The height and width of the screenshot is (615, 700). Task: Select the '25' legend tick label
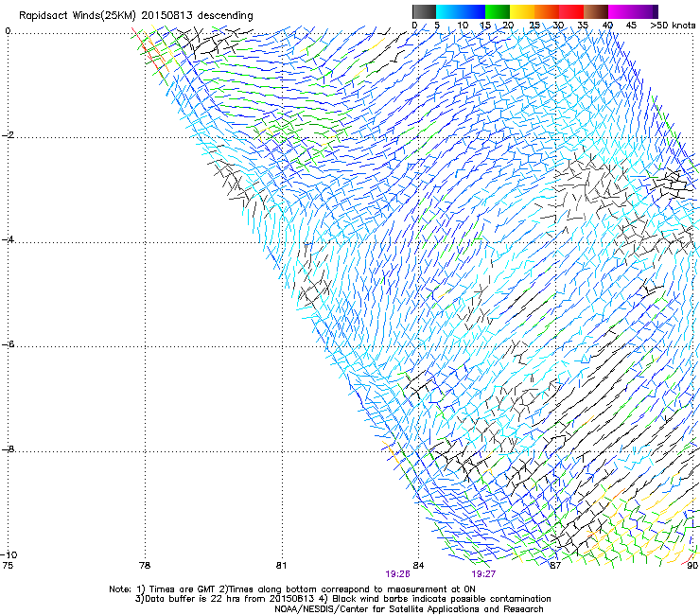point(534,26)
